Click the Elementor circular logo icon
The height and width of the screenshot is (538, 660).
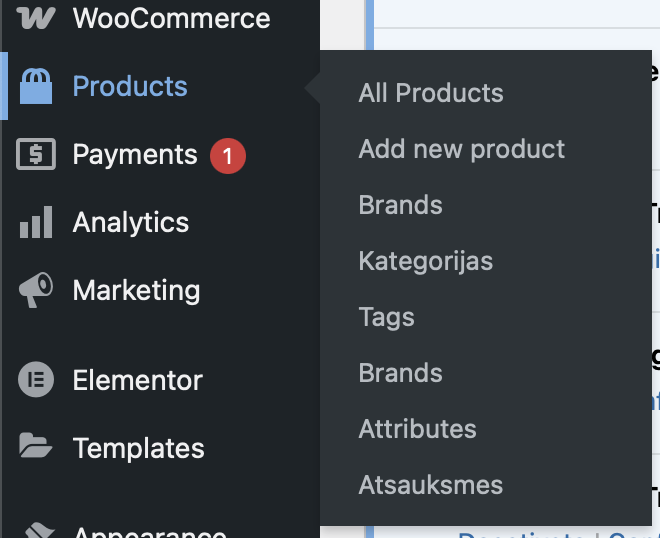pyautogui.click(x=36, y=379)
